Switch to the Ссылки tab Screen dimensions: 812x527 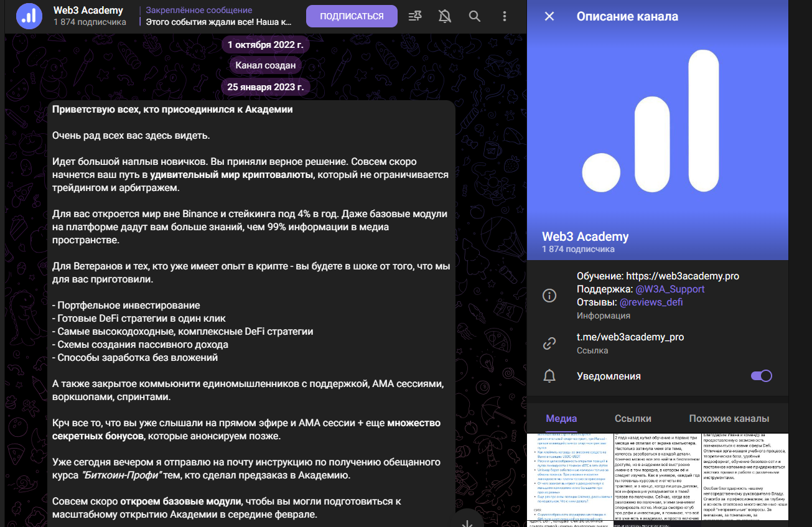pos(633,419)
